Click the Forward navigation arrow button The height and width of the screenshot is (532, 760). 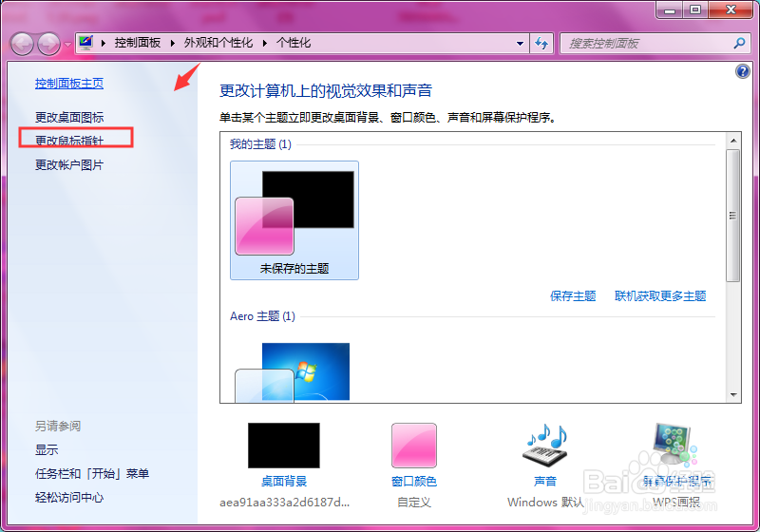pyautogui.click(x=49, y=44)
